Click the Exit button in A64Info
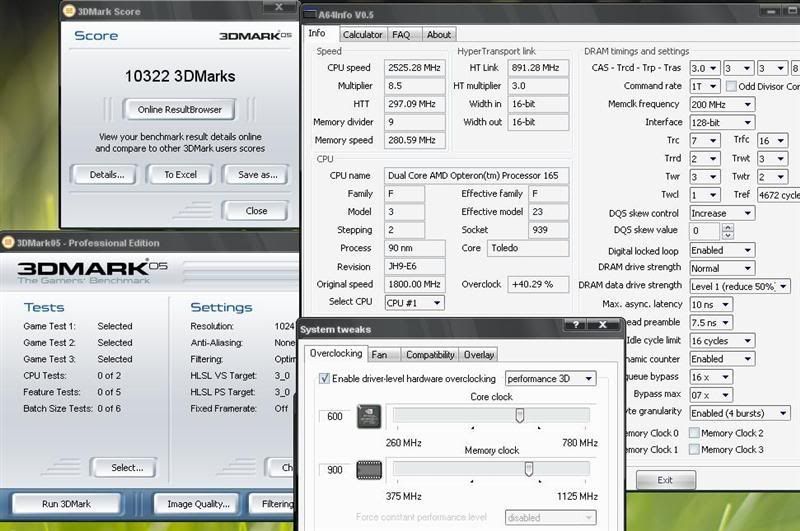This screenshot has width=800, height=531. tap(665, 480)
